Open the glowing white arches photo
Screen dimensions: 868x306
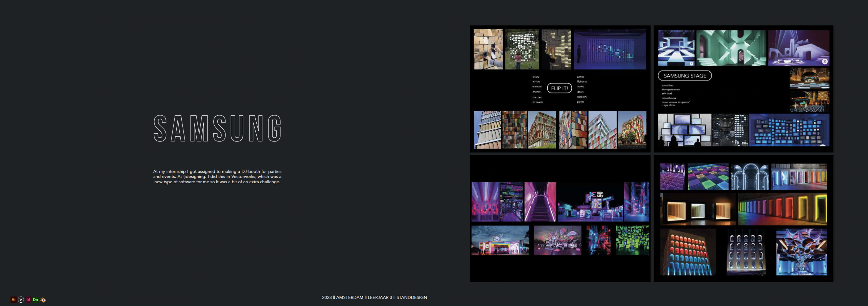(750, 177)
